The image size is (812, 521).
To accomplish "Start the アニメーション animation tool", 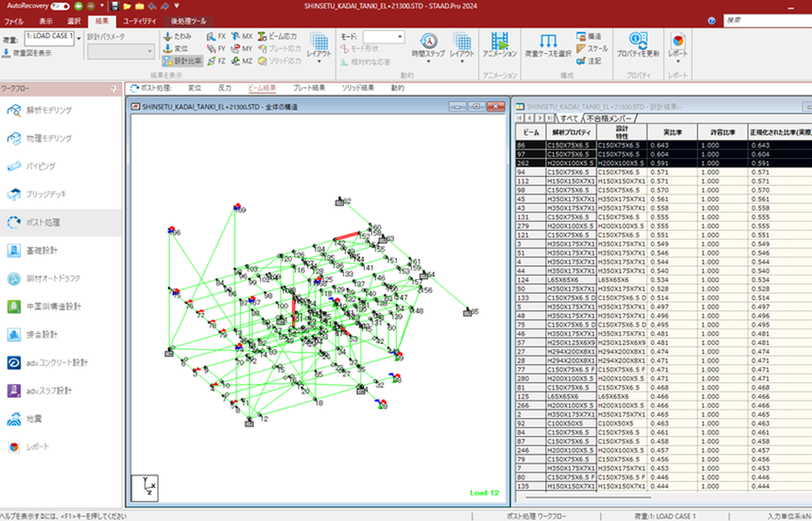I will [500, 45].
